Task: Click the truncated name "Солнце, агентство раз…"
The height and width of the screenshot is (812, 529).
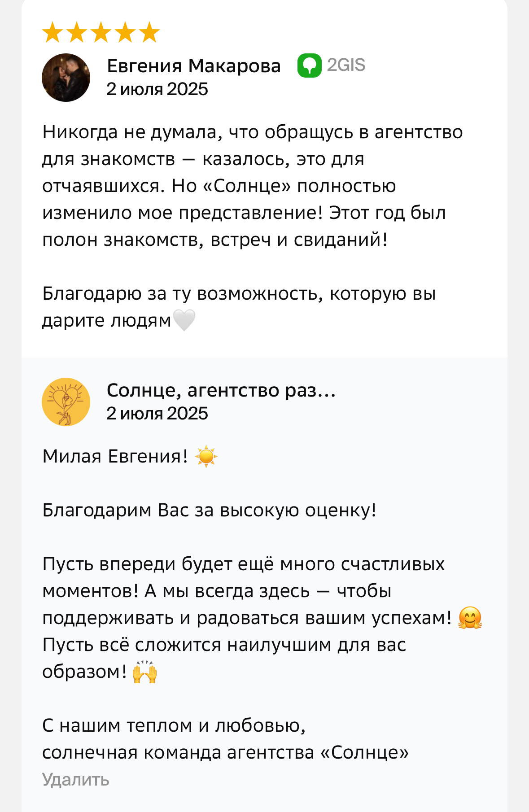Action: [221, 390]
